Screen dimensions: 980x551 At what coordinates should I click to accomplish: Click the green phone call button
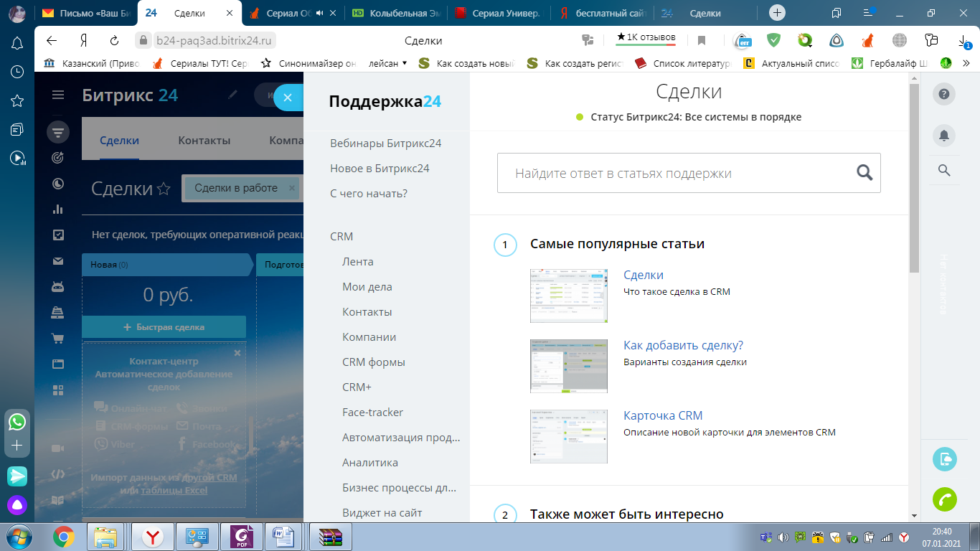(x=944, y=499)
